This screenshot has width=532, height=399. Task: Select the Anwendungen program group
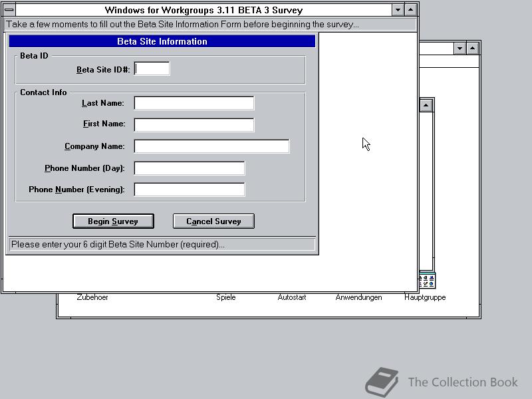(x=358, y=297)
